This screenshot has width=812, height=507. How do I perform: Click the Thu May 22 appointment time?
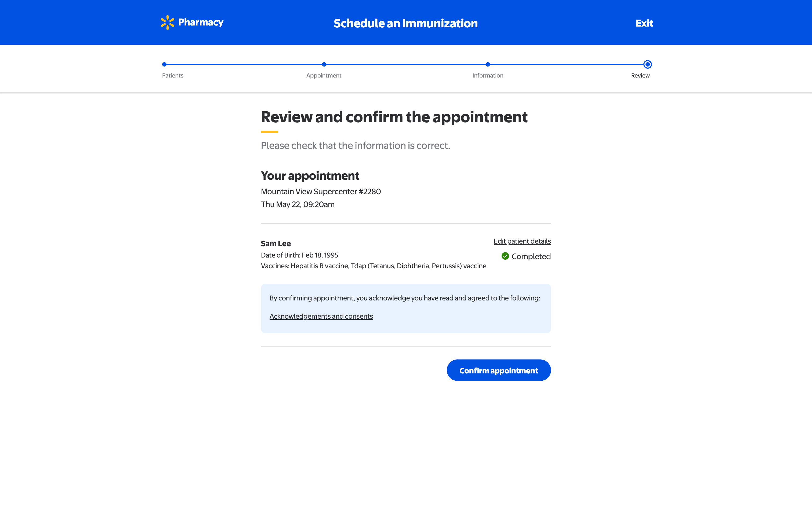click(x=297, y=204)
